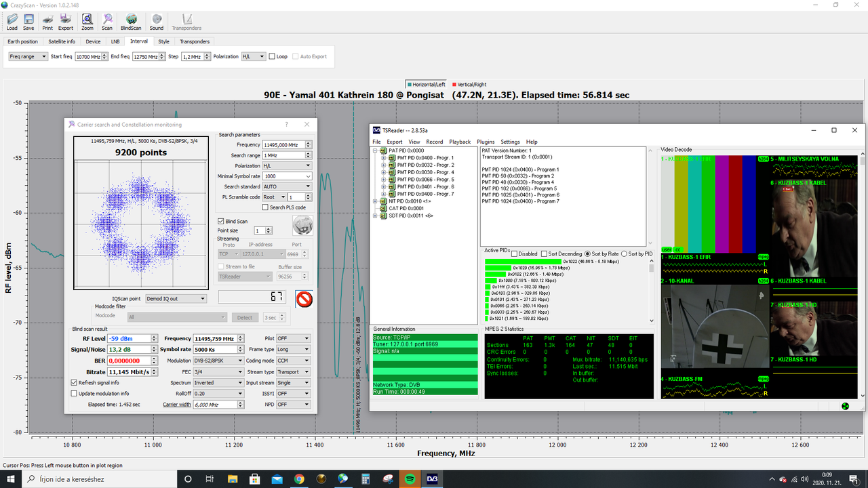The width and height of the screenshot is (868, 488).
Task: Click the Vertical/Right legend entry
Action: [469, 85]
